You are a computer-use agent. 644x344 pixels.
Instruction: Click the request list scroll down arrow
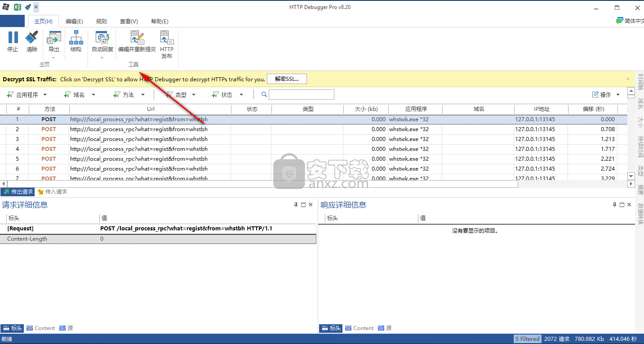click(631, 177)
